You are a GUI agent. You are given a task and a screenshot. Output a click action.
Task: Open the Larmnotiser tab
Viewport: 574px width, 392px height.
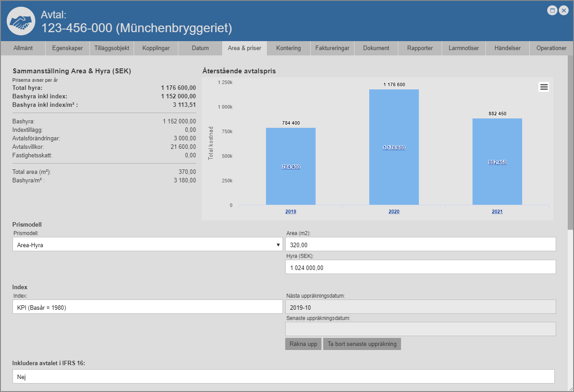[x=464, y=48]
